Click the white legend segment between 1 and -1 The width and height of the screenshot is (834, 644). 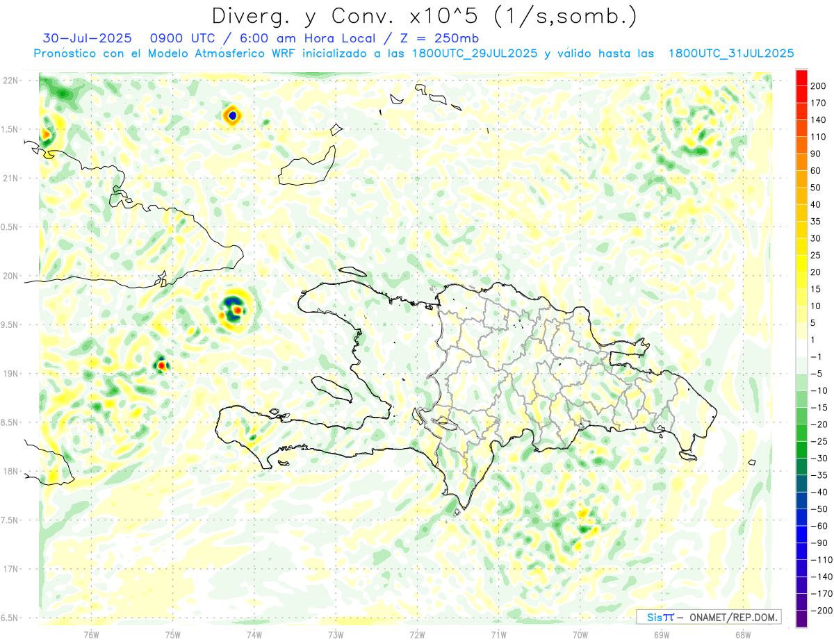tap(801, 349)
